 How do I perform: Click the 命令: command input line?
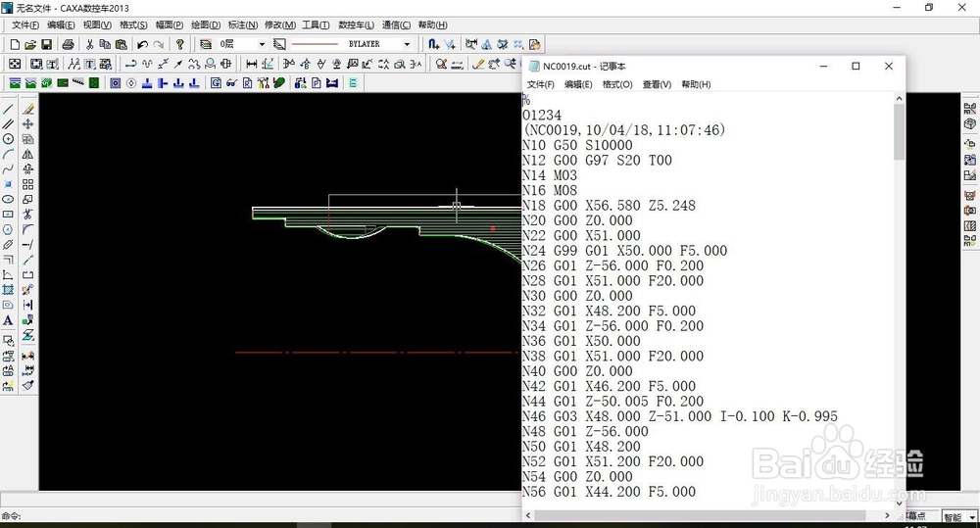tap(261, 516)
